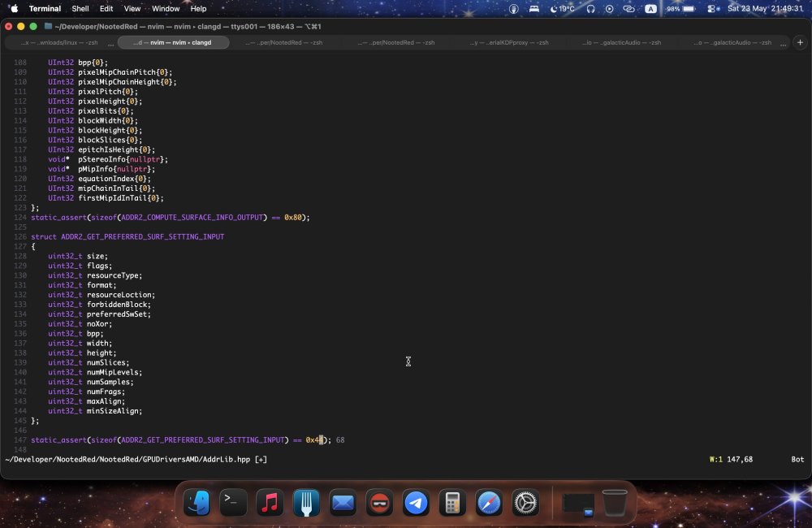Image resolution: width=812 pixels, height=528 pixels.
Task: Click the linked rings menu bar icon
Action: pos(628,9)
